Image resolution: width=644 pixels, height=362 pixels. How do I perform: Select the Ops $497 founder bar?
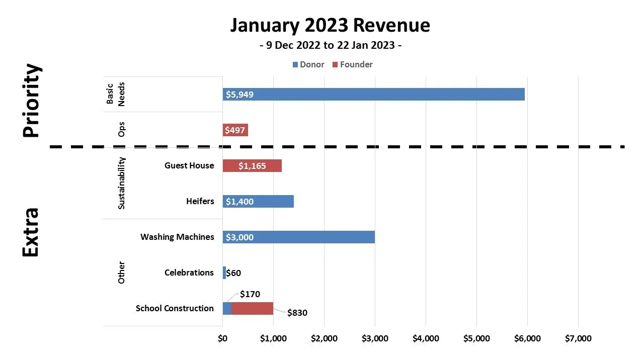point(235,130)
